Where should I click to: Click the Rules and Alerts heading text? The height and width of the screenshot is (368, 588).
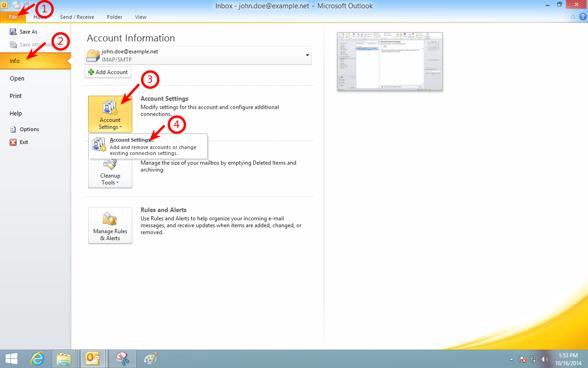pyautogui.click(x=164, y=210)
